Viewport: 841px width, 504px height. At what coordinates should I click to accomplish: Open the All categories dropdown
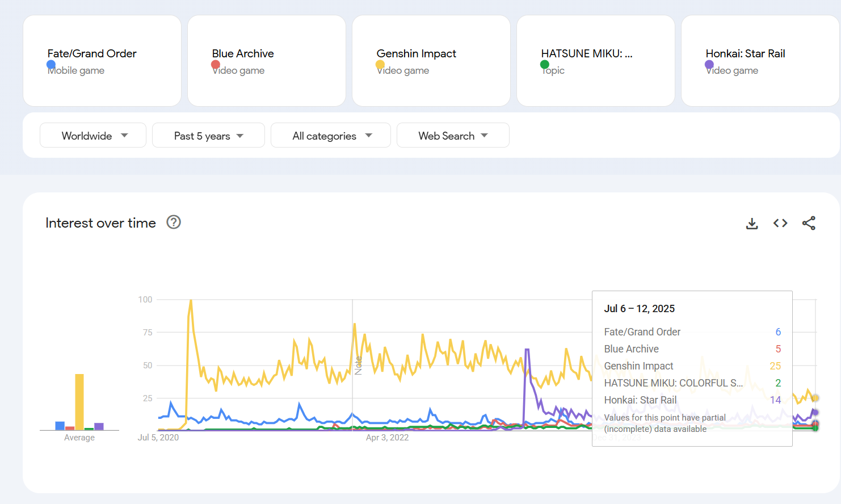click(x=331, y=135)
